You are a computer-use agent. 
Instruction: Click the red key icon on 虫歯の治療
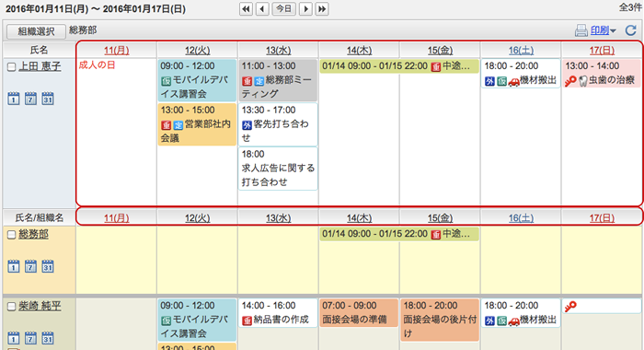570,81
